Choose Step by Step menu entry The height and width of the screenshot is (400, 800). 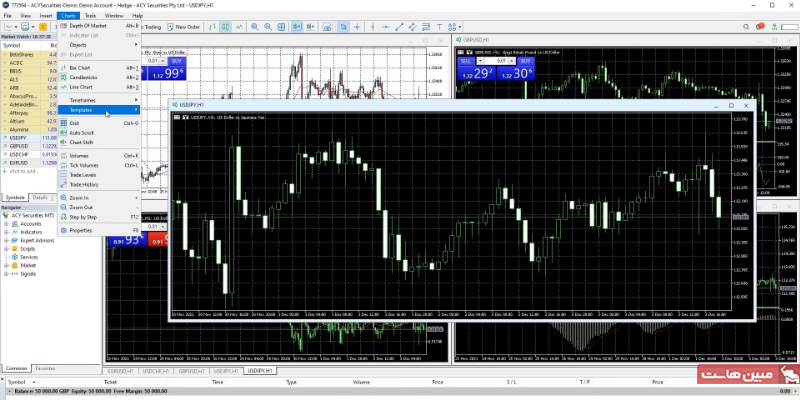pyautogui.click(x=99, y=217)
